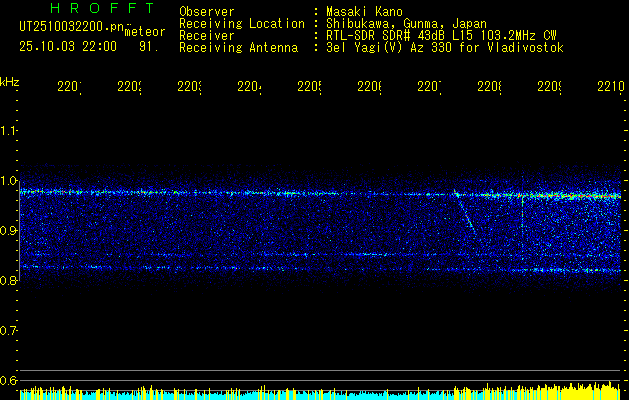Click the "Receiving Antenna" field label

tap(239, 48)
